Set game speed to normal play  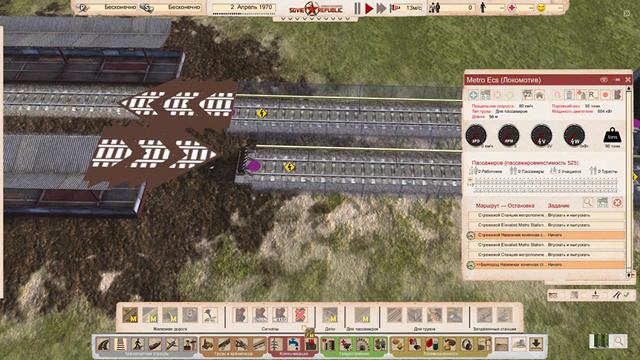pyautogui.click(x=369, y=8)
